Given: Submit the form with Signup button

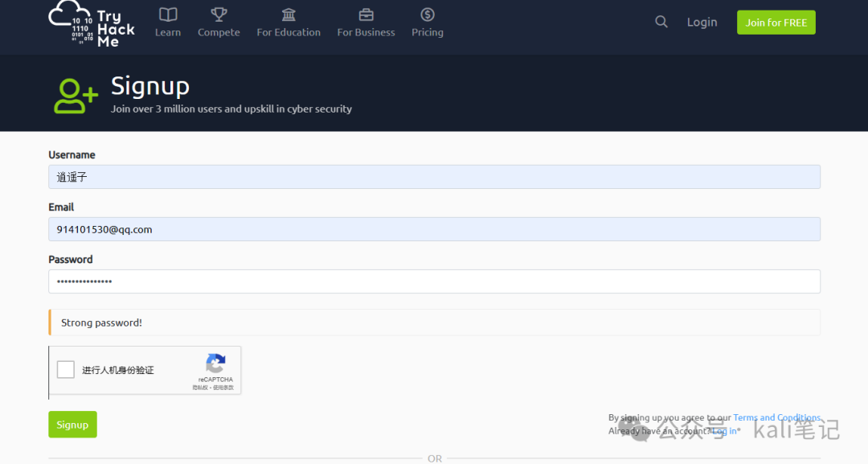Looking at the screenshot, I should 72,425.
